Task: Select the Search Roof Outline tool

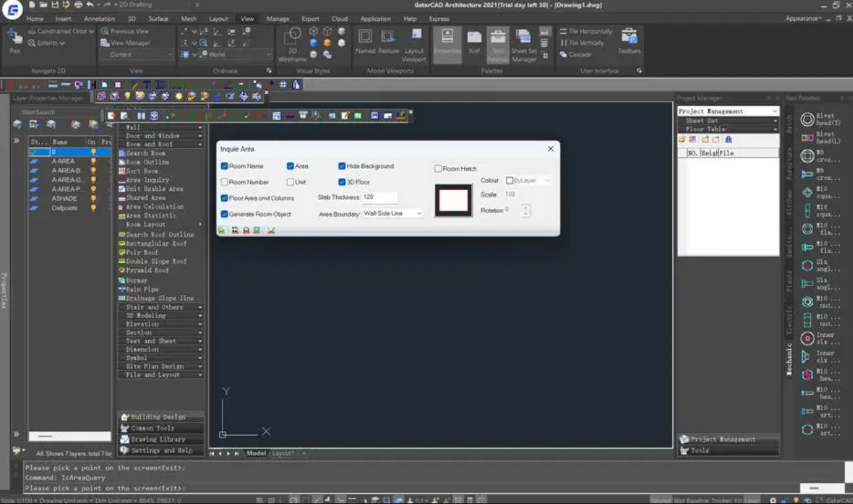Action: click(x=156, y=235)
